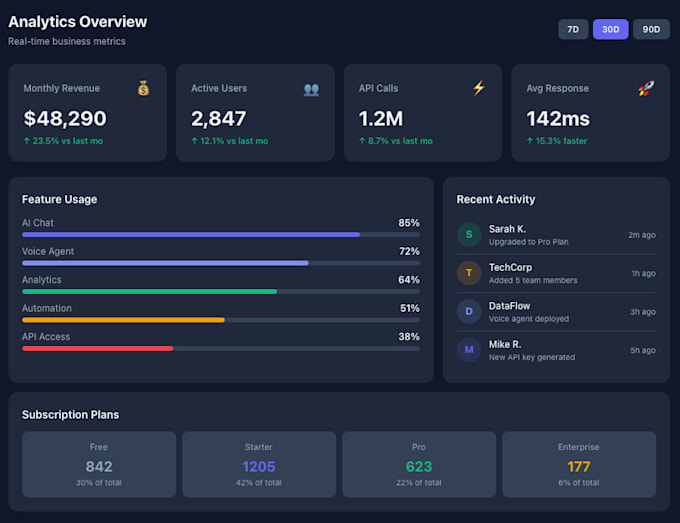Click the Real-time business metrics subtitle
680x523 pixels.
point(67,42)
